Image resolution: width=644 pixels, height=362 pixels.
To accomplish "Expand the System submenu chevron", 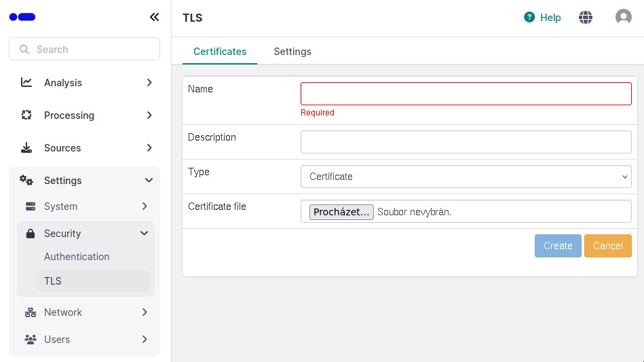I will point(145,206).
